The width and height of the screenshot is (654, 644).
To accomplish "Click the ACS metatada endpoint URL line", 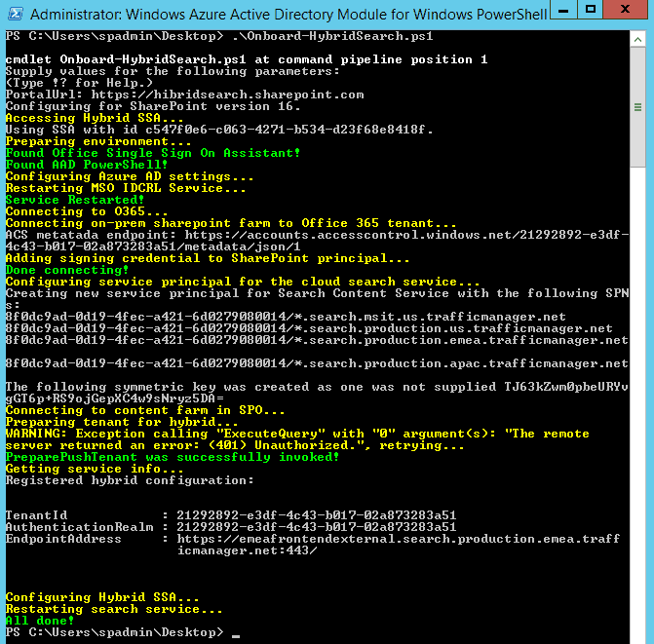I will pos(317,241).
